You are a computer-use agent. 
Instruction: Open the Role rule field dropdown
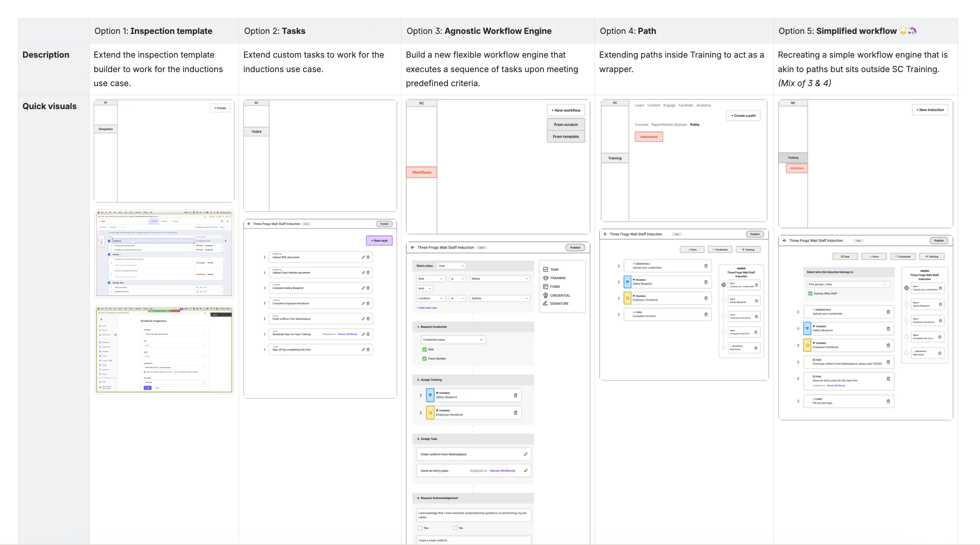tap(431, 279)
